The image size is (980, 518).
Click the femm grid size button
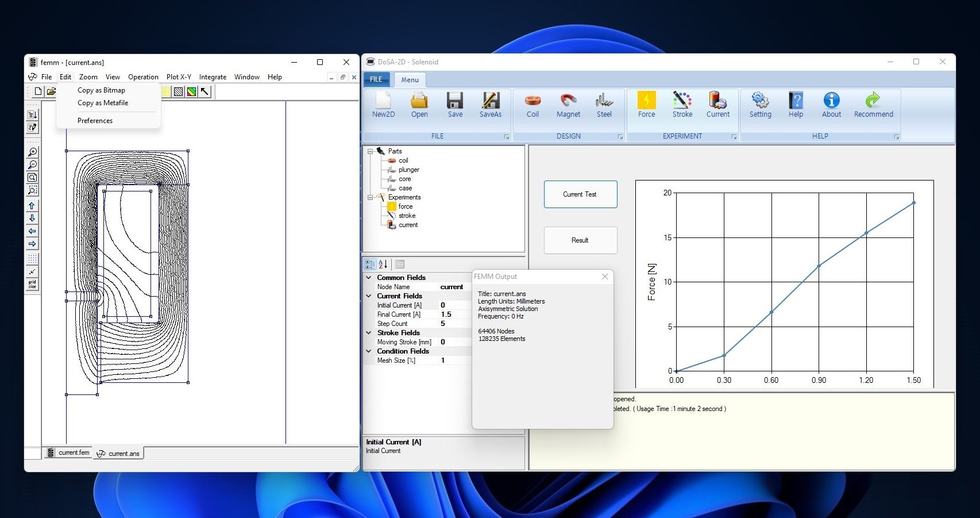pos(32,285)
